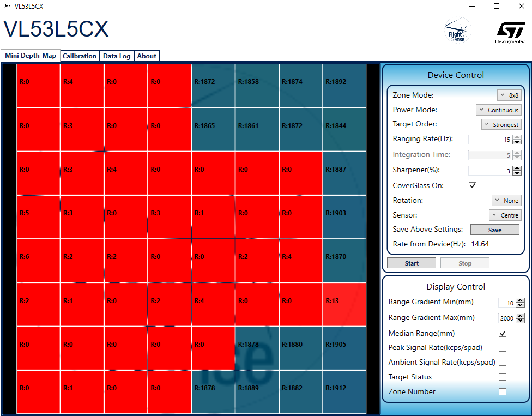Click the zone cell reading R:1882
This screenshot has width=532, height=416.
point(300,392)
